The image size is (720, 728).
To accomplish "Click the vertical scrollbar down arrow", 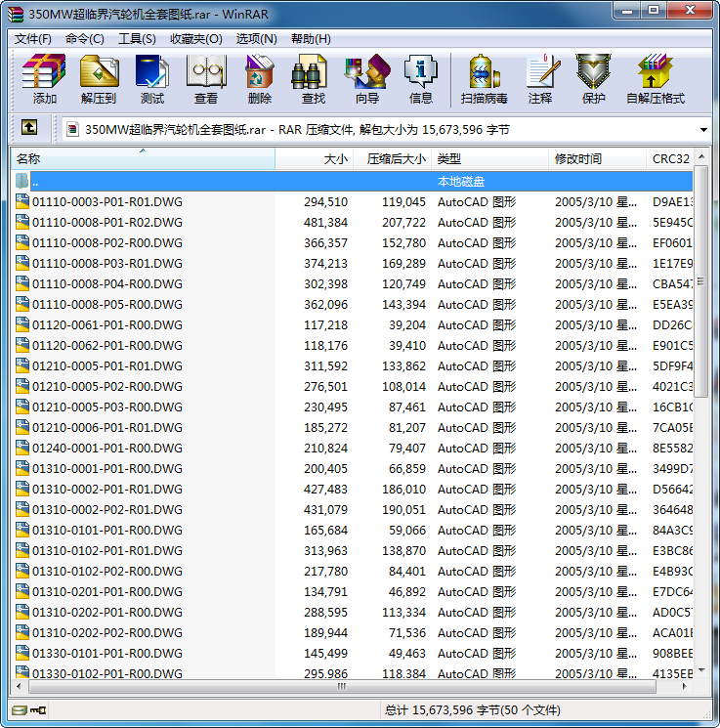I will coord(701,671).
